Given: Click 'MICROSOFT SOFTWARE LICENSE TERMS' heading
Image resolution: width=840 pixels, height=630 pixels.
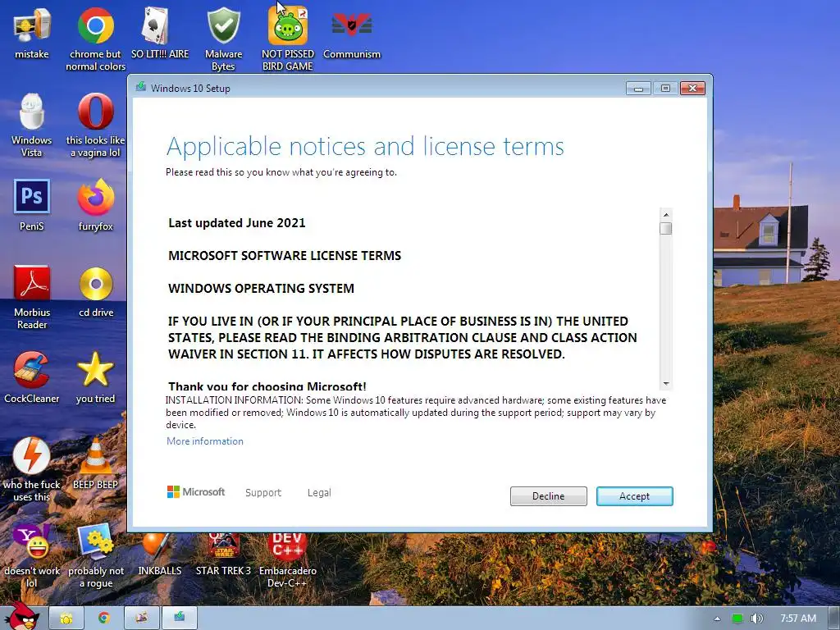Looking at the screenshot, I should [285, 256].
